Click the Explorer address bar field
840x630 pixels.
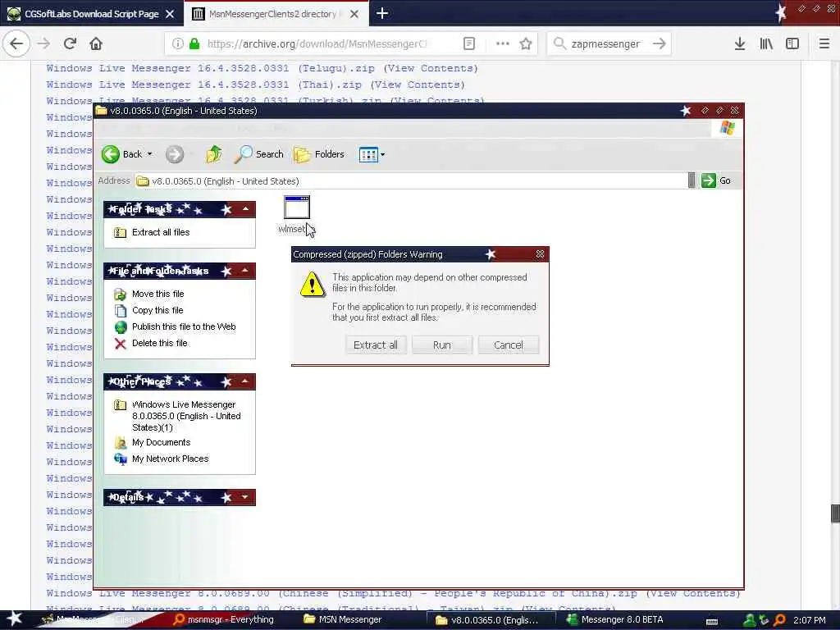coord(412,181)
